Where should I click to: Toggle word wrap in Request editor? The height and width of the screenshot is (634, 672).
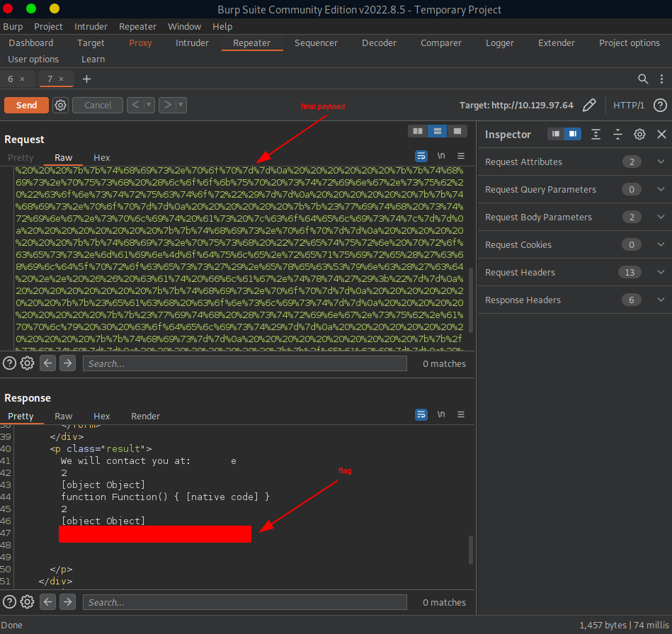[x=421, y=156]
